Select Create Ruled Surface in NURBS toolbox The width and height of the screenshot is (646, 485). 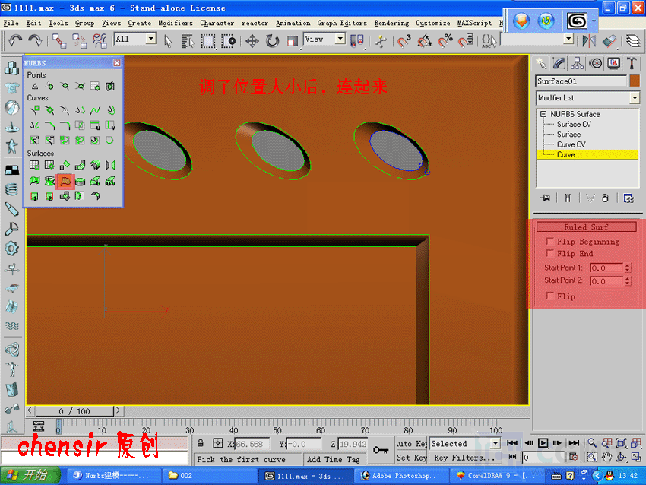pos(65,181)
